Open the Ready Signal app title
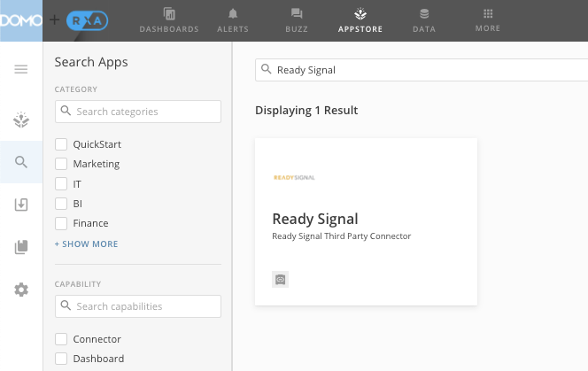The height and width of the screenshot is (371, 588). 314,219
